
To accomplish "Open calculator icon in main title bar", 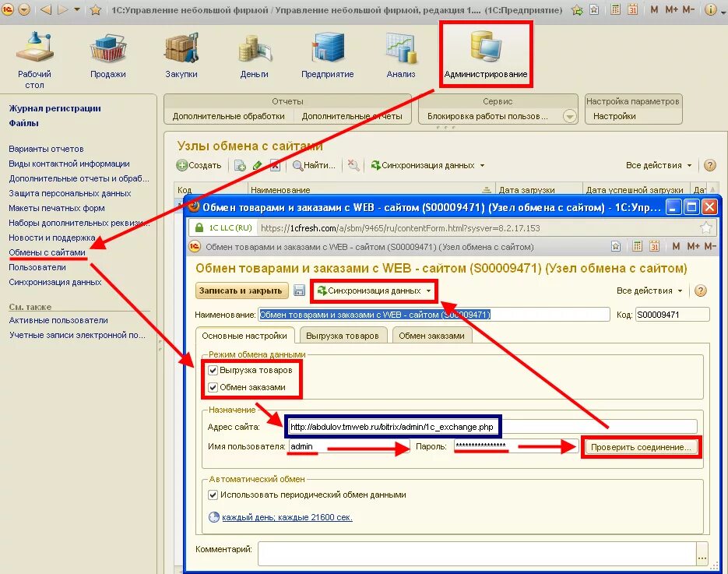I will coord(615,9).
